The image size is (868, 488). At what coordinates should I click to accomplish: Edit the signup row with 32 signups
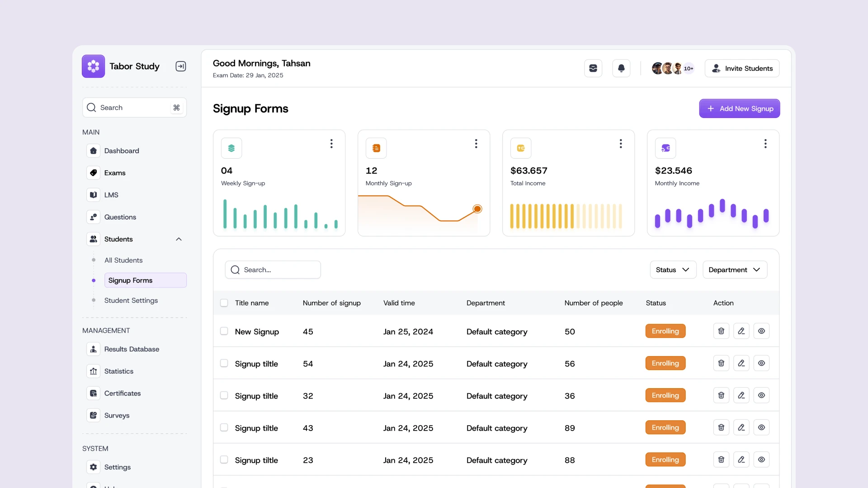coord(741,395)
